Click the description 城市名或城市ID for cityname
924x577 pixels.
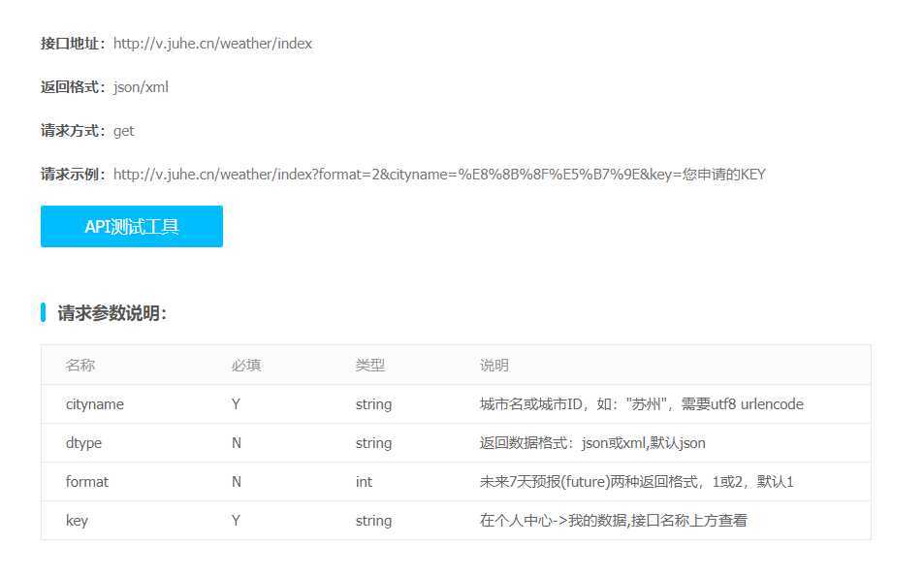[641, 404]
